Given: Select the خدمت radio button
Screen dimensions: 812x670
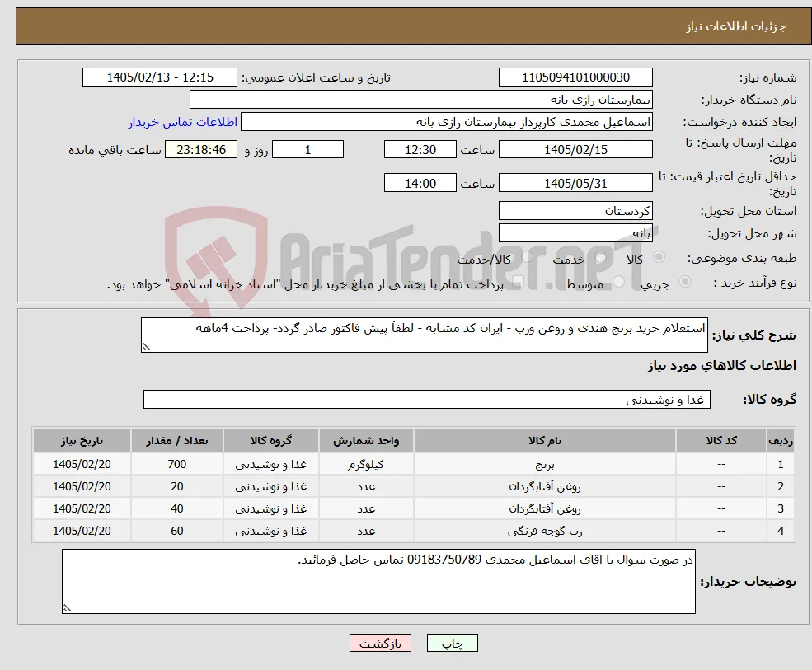Looking at the screenshot, I should [601, 257].
